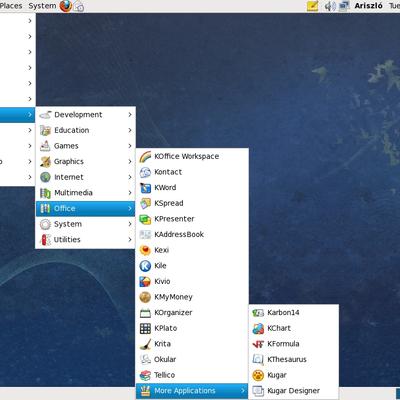This screenshot has height=400, width=400.
Task: Open the Development submenu
Action: pyautogui.click(x=85, y=115)
